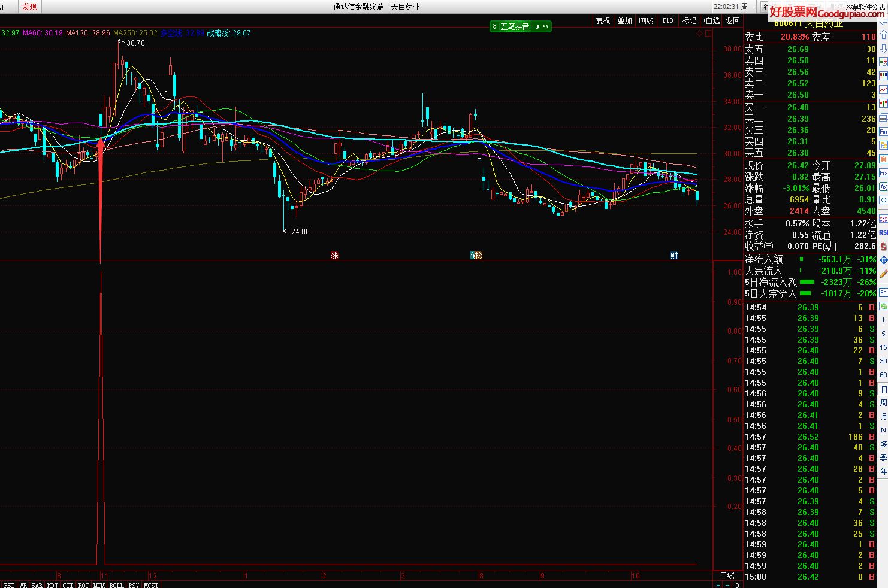Screen dimensions: 888x588
Task: Select the WR indicator tab
Action: 23,584
